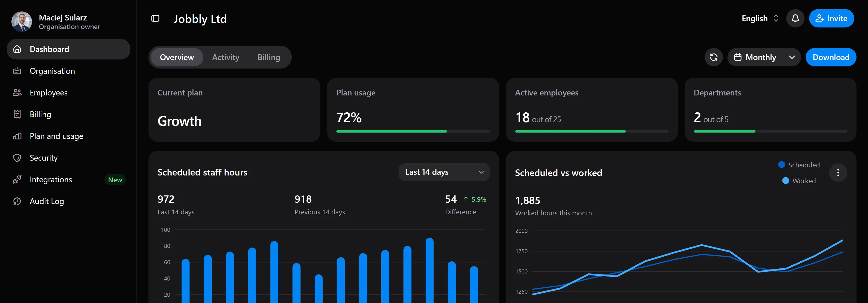Click the Scheduled staff hours heading

[202, 172]
